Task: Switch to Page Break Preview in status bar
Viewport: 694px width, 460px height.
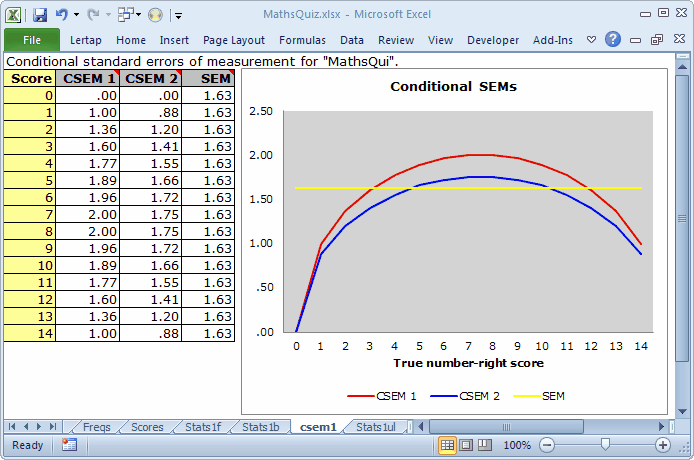Action: (485, 445)
